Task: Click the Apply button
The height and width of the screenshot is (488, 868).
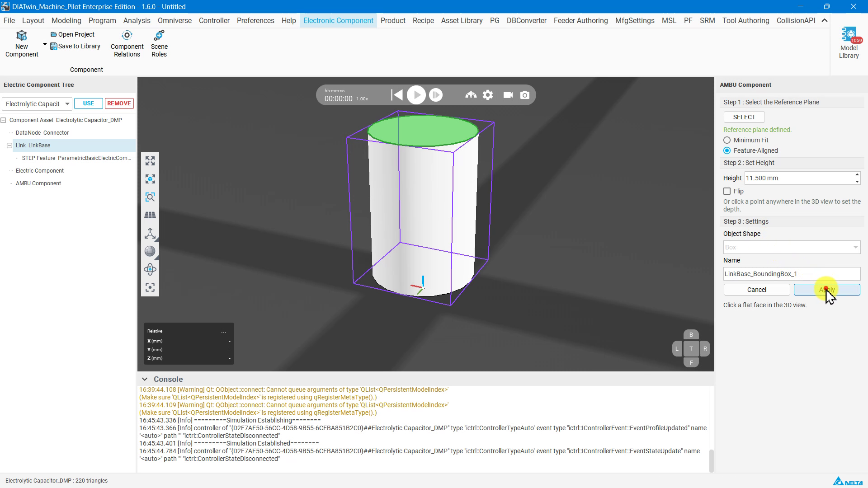Action: pyautogui.click(x=827, y=290)
